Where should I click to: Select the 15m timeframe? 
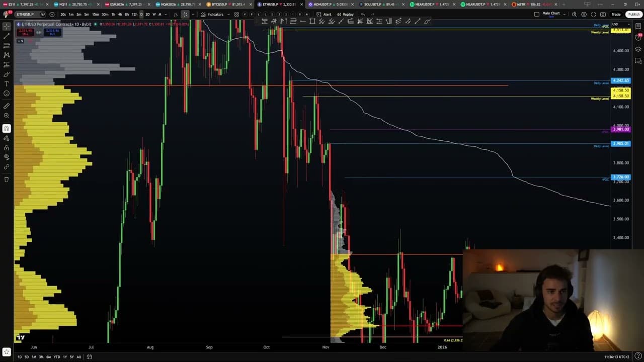[x=95, y=14]
